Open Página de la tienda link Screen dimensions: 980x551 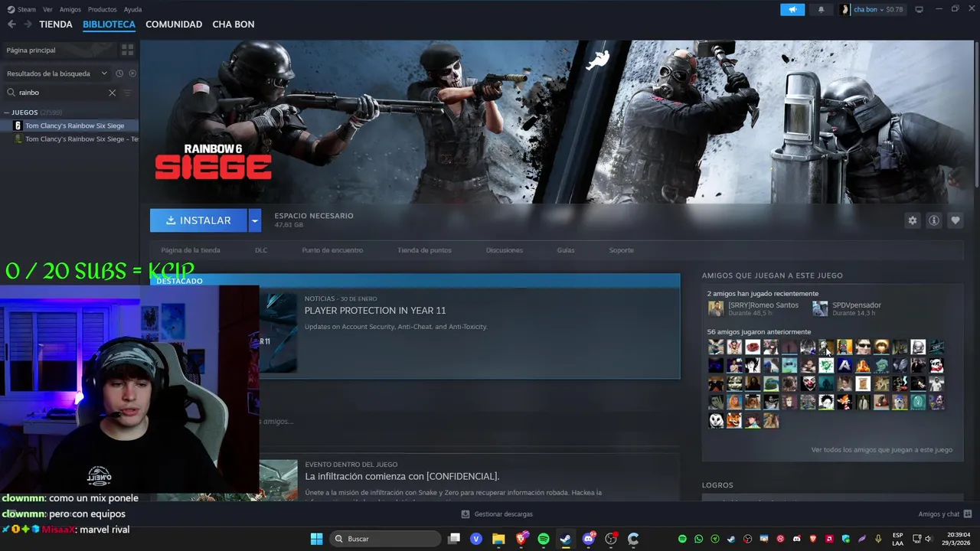pos(191,250)
